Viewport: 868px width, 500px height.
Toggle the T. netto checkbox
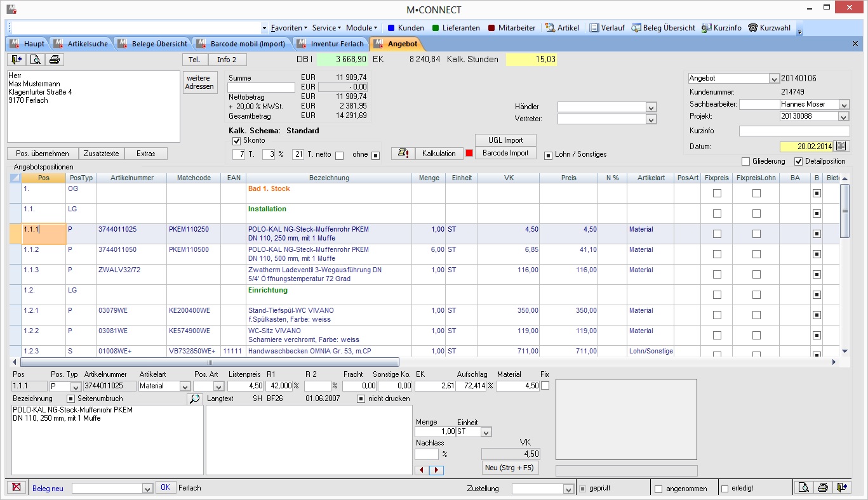coord(339,155)
